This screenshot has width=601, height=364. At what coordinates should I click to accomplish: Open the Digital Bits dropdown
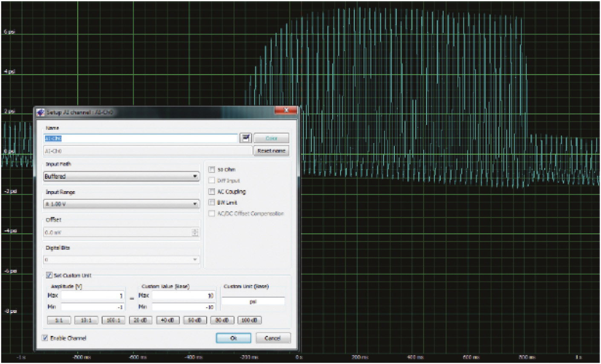pos(121,259)
